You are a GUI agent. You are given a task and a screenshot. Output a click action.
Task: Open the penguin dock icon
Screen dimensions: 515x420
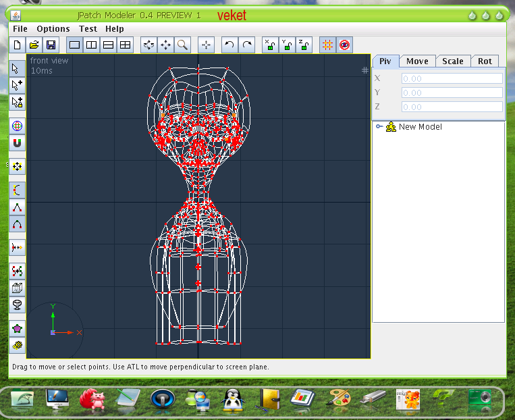(233, 400)
